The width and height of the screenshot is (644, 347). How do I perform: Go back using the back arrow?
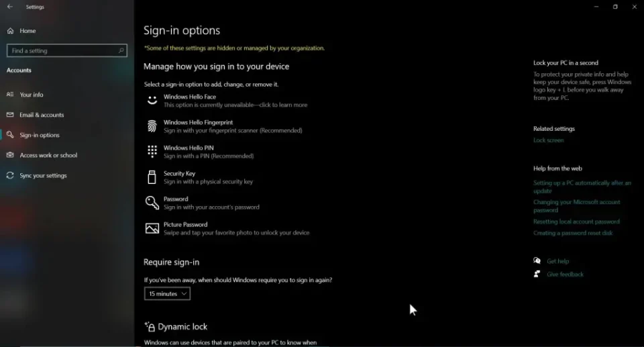coord(10,7)
